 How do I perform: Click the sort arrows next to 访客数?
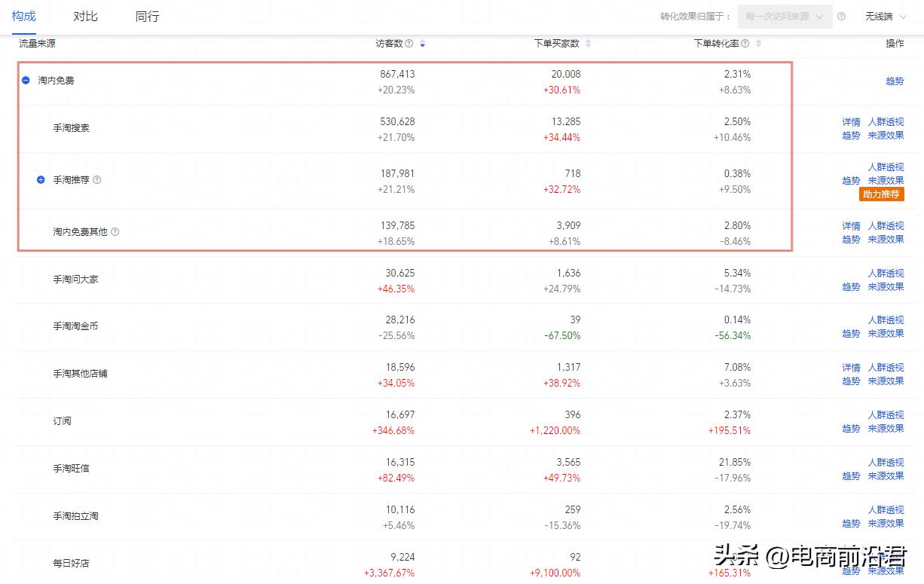pos(423,44)
